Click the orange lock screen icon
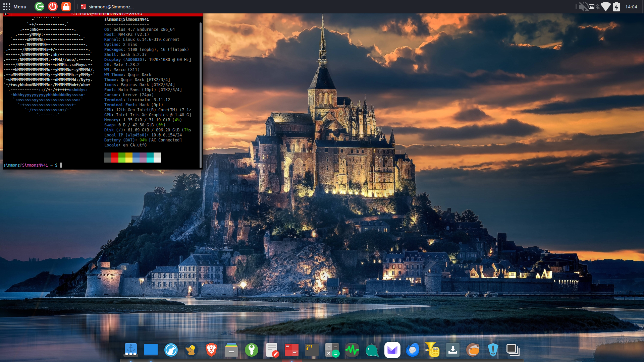This screenshot has height=362, width=644. [x=66, y=6]
